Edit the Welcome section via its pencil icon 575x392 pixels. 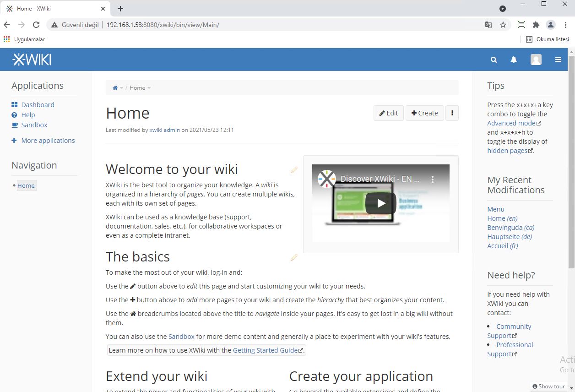(x=293, y=170)
